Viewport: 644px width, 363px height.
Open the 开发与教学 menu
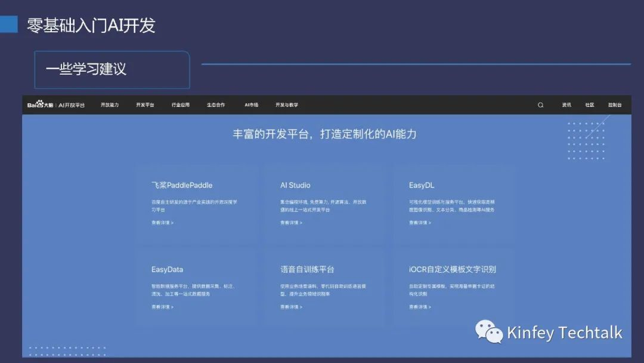pos(287,105)
